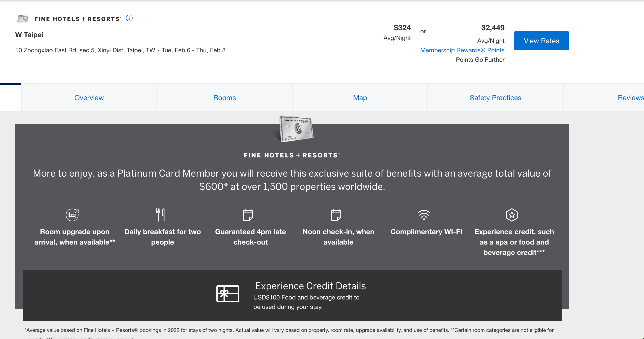The width and height of the screenshot is (644, 339).
Task: Click the American Express Platinum card image
Action: [x=296, y=129]
